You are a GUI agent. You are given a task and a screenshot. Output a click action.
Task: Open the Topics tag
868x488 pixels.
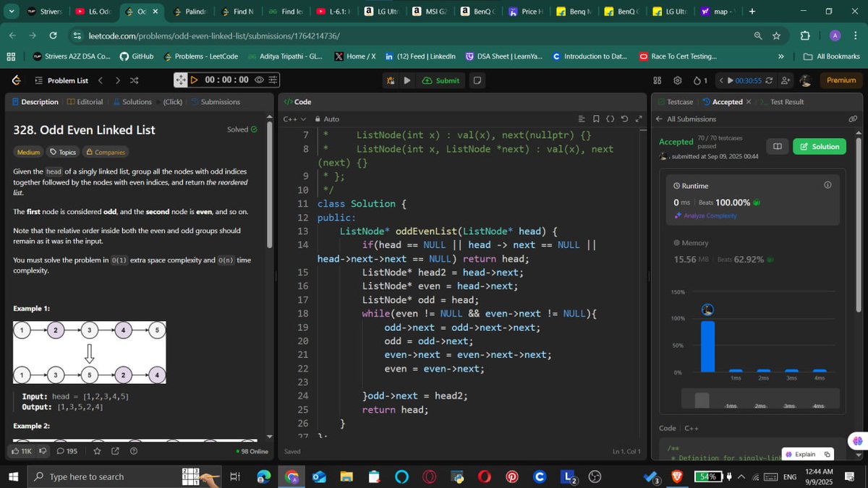coord(63,152)
